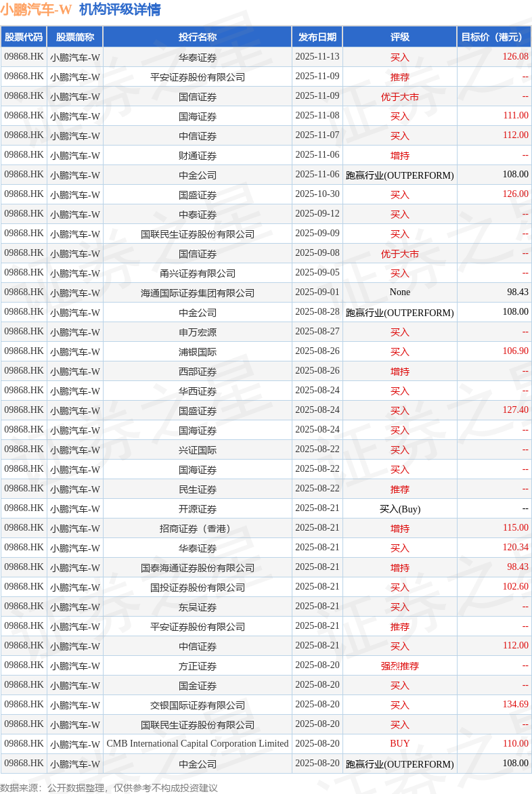Select the 华西证券 bank name cell
532x794 pixels.
pyautogui.click(x=198, y=391)
